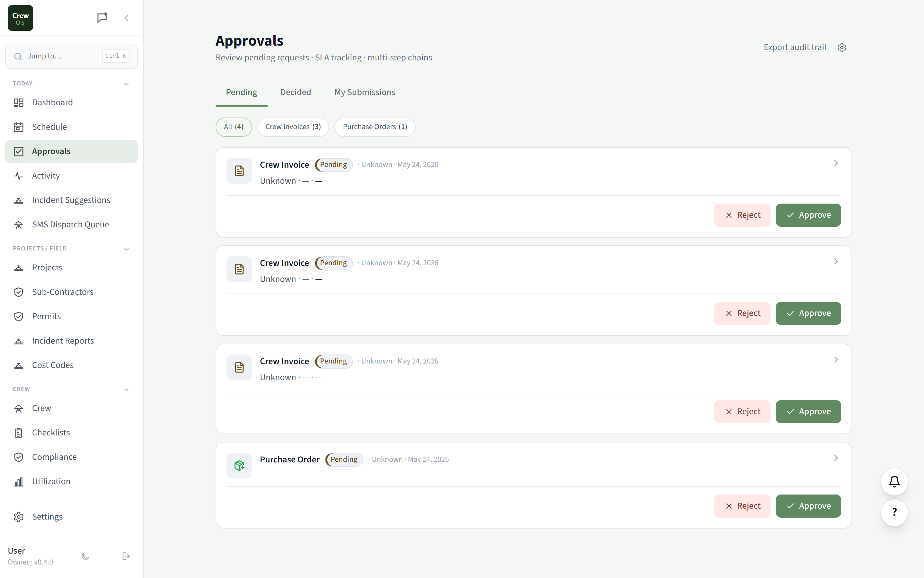Screen dimensions: 924x578
Task: Select the All (4) filter chip
Action: (234, 127)
